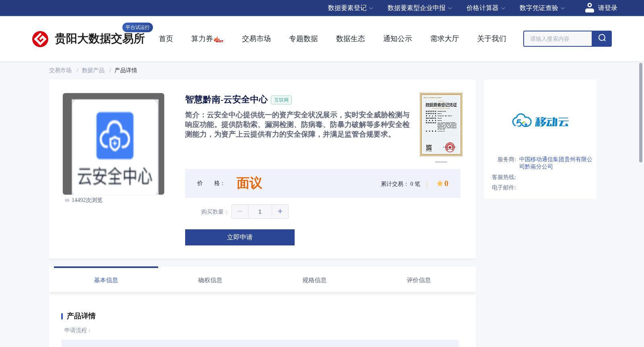Switch to the 评价信息 tab
The image size is (644, 347).
pyautogui.click(x=419, y=280)
